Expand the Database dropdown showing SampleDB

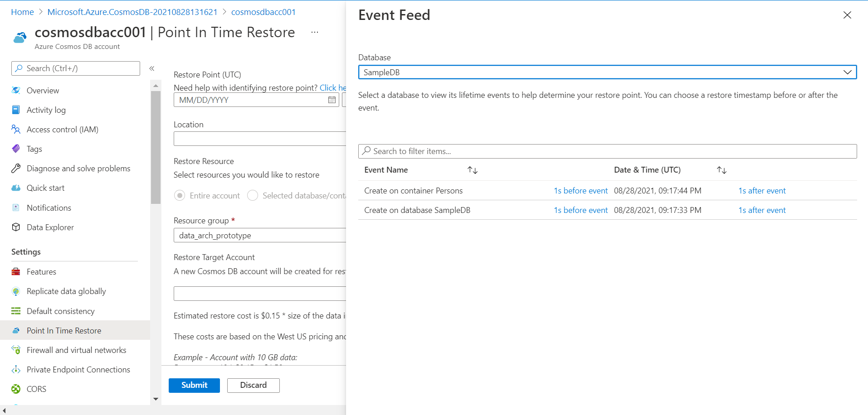coord(847,72)
